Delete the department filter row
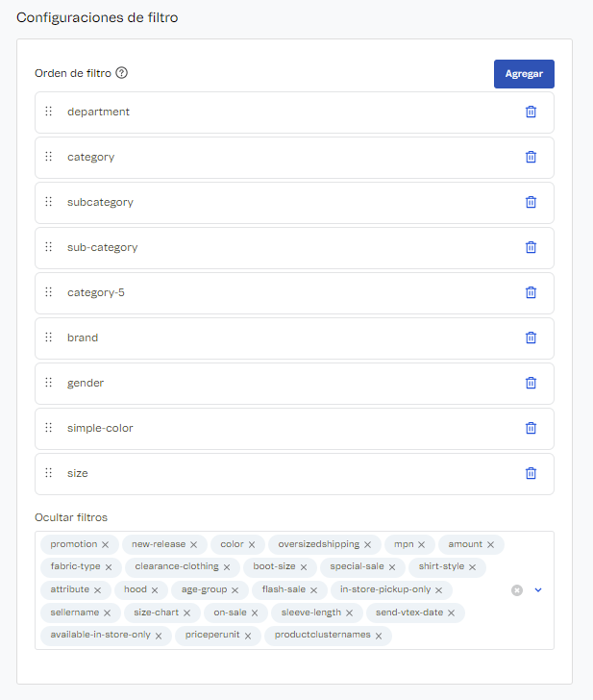 pos(531,112)
